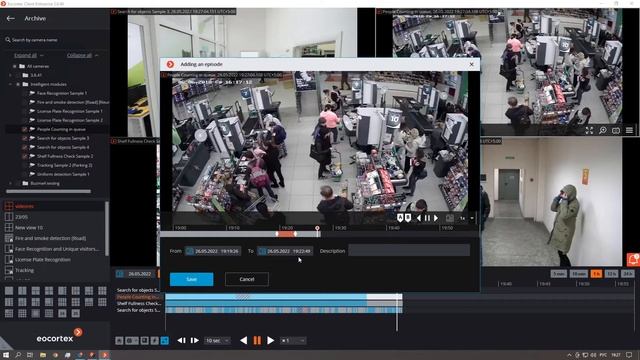Click the first gray archive toolbar icon
Viewport: 640px width, 360px height.
(119, 340)
